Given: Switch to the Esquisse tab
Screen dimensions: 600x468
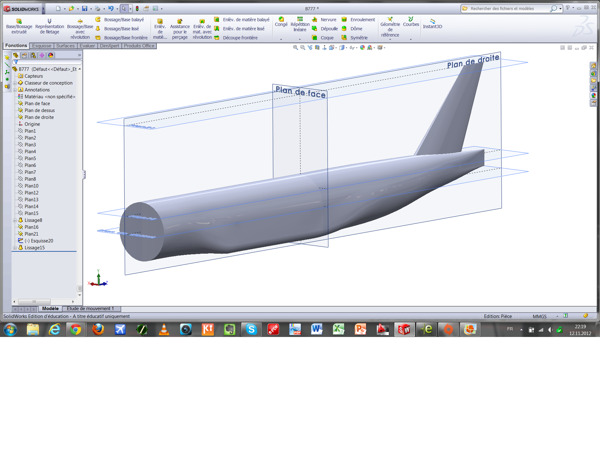Looking at the screenshot, I should (41, 46).
